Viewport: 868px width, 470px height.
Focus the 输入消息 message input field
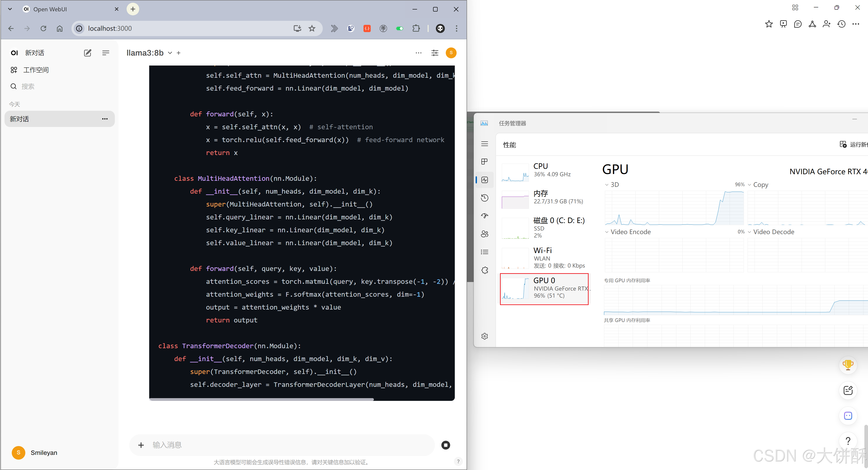(x=290, y=445)
